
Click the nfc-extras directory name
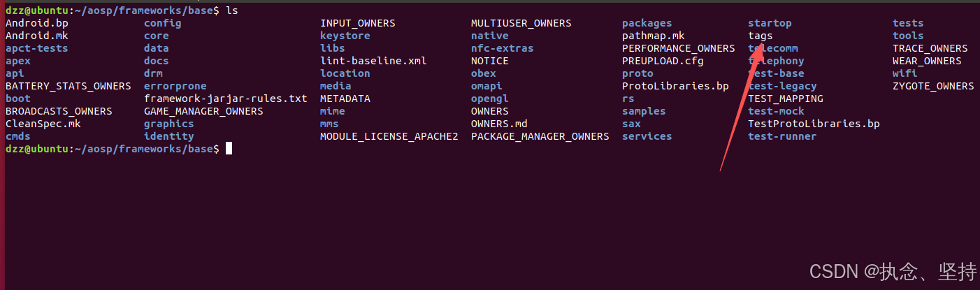503,48
